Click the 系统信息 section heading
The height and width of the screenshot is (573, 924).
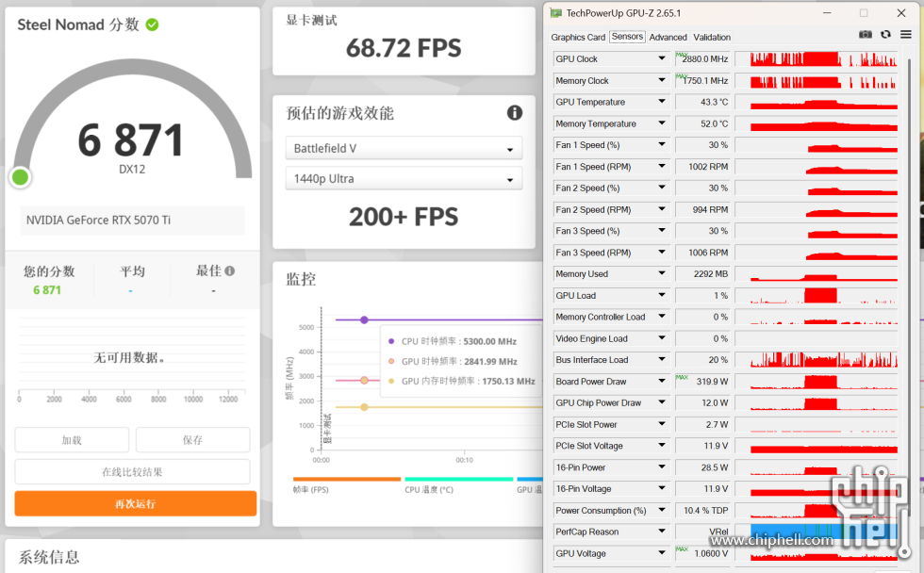tap(49, 557)
